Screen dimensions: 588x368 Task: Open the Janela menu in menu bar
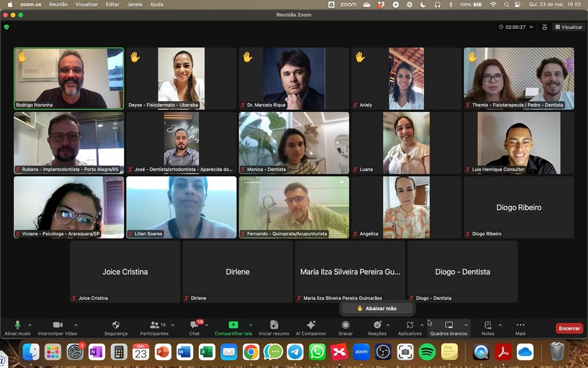[x=135, y=5]
